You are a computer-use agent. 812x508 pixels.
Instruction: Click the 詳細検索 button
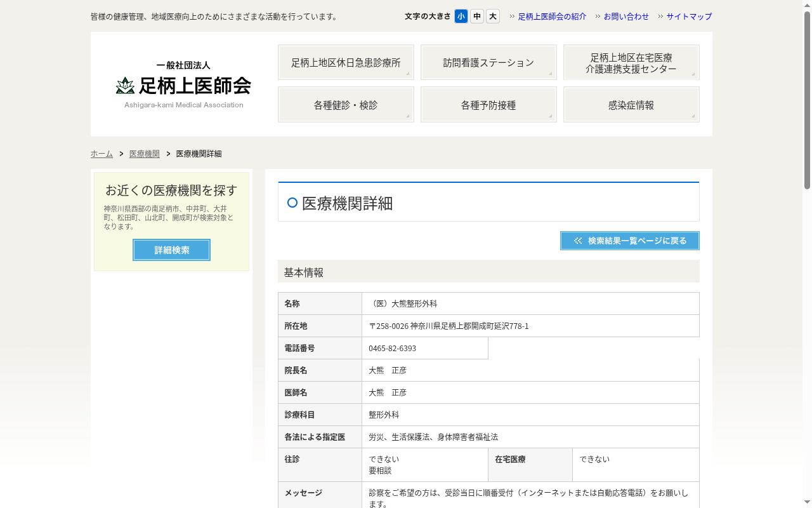(x=171, y=250)
